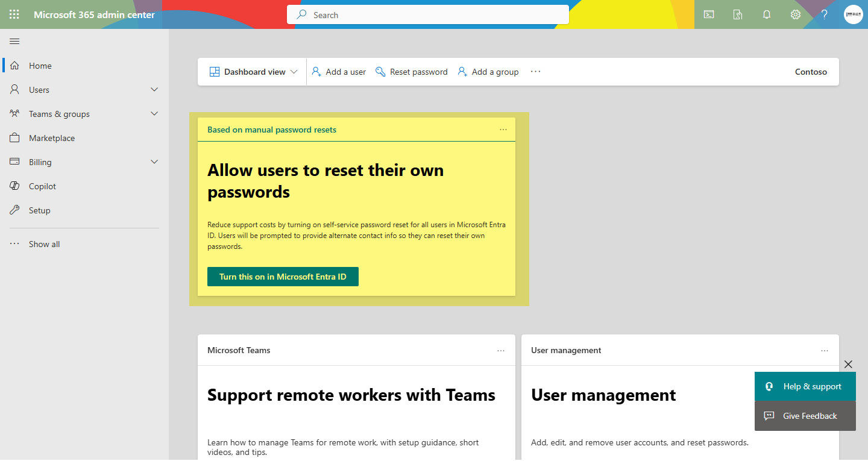868x461 pixels.
Task: Click Give Feedback button
Action: point(805,416)
